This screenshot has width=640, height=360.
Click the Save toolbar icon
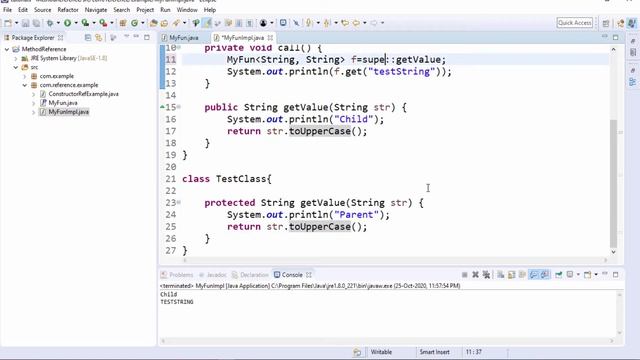point(25,23)
